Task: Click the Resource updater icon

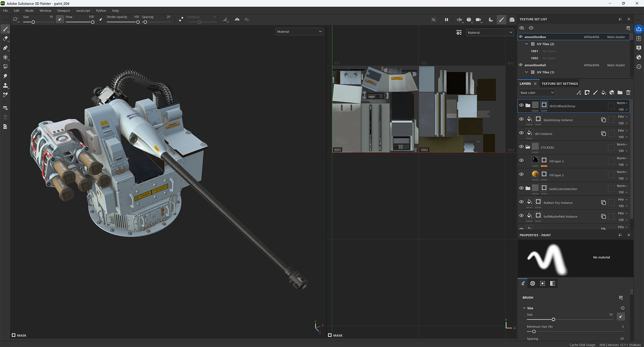Action: click(5, 127)
